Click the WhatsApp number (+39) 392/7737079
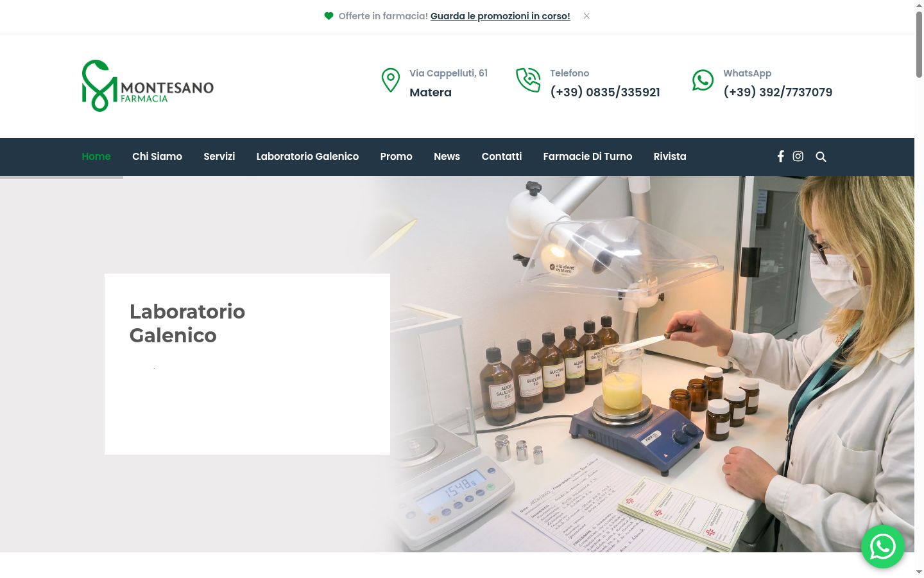 (x=778, y=92)
